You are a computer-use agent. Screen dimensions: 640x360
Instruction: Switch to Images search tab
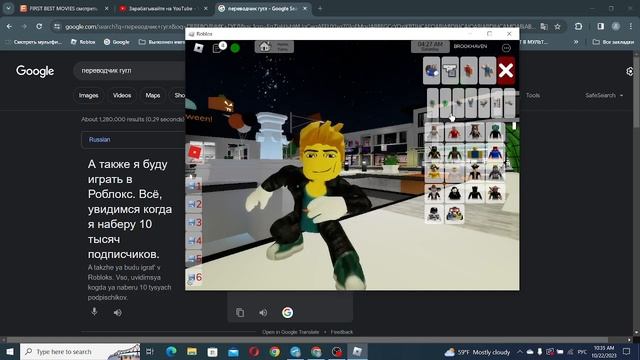(89, 96)
